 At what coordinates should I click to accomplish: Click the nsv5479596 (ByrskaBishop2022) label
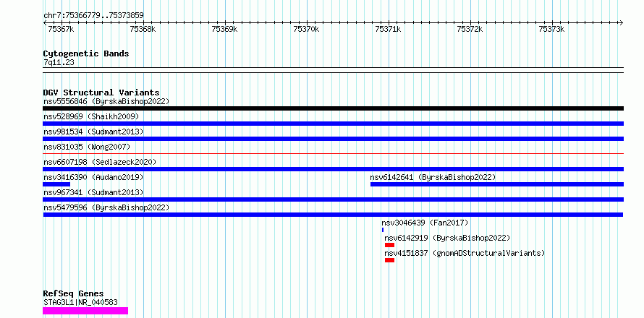coord(106,207)
